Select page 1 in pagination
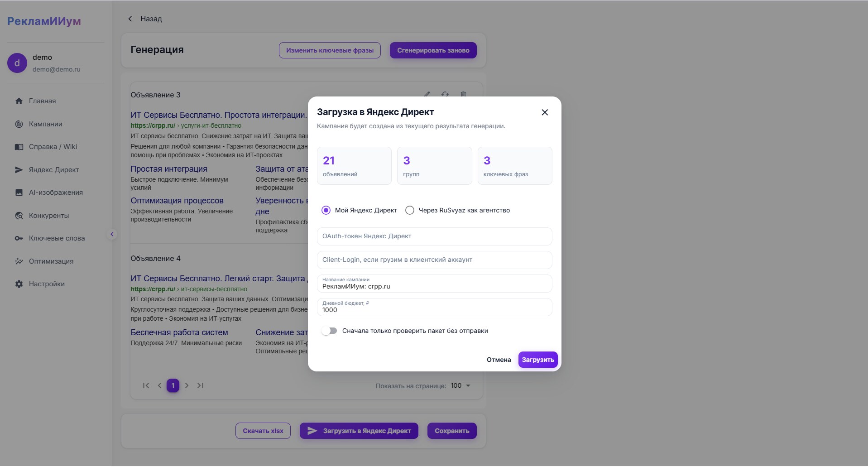 pyautogui.click(x=173, y=385)
